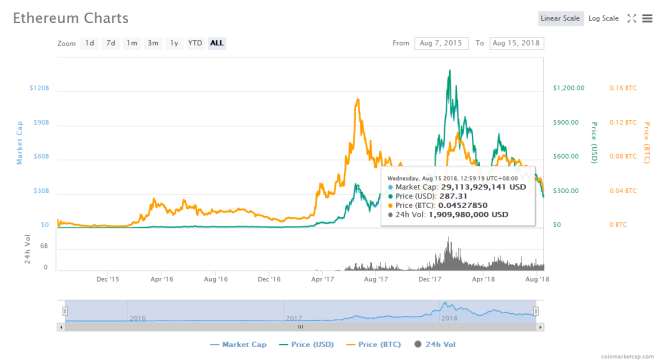This screenshot has width=670, height=363.
Task: Click the navigator scrollbar grip
Action: pyautogui.click(x=300, y=327)
